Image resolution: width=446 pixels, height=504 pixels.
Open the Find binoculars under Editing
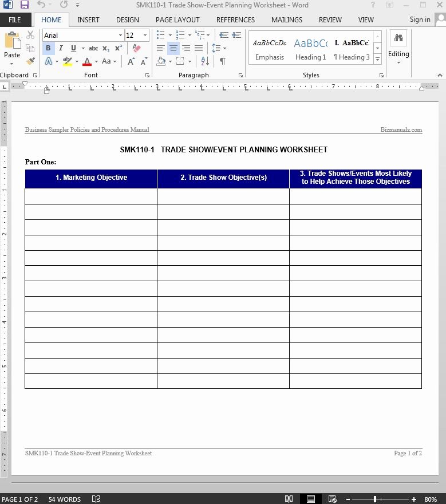(x=398, y=38)
